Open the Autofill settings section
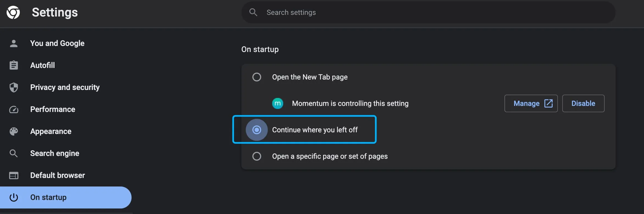 pos(43,65)
